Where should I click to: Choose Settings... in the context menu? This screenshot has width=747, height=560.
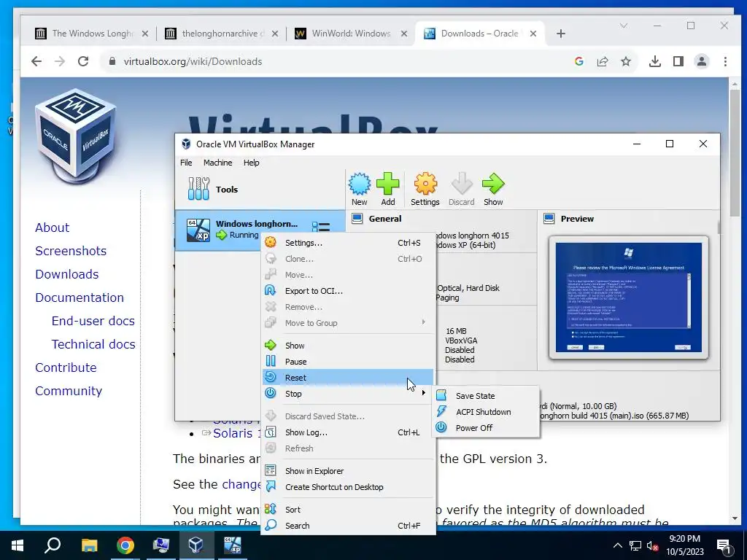point(348,243)
